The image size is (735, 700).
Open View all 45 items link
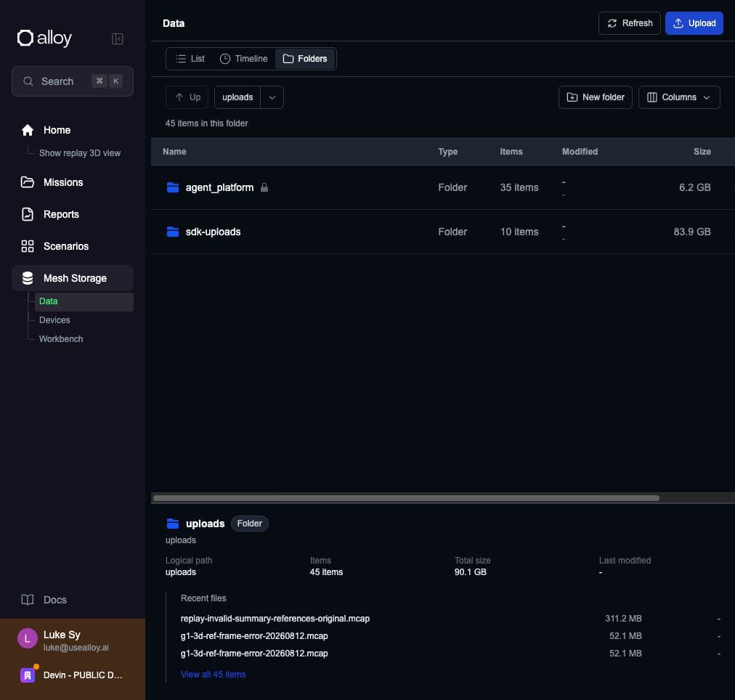[x=214, y=675]
